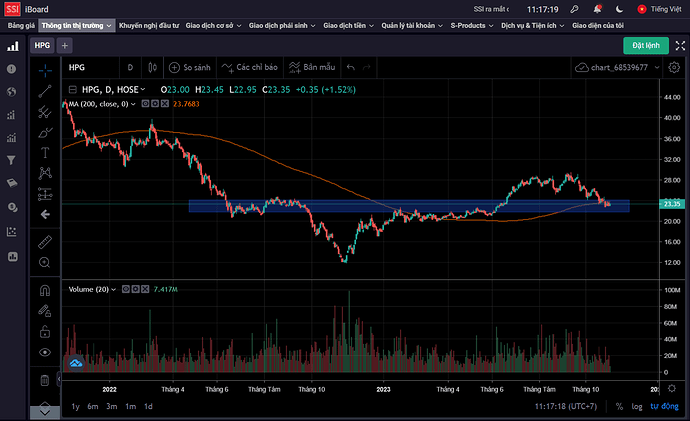Hide all drawings with eye icon
Viewport: 690px width, 421px height.
[45, 352]
